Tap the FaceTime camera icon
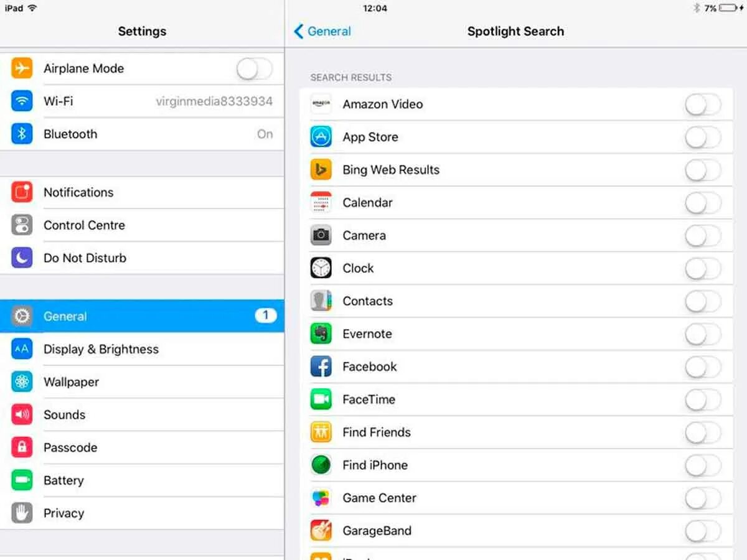 pyautogui.click(x=321, y=399)
